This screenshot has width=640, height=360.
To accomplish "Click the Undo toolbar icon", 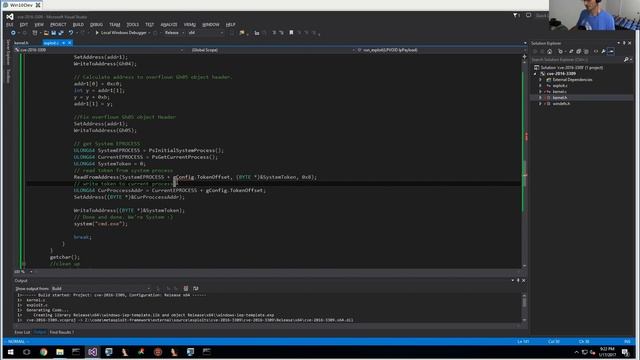I will tap(71, 33).
